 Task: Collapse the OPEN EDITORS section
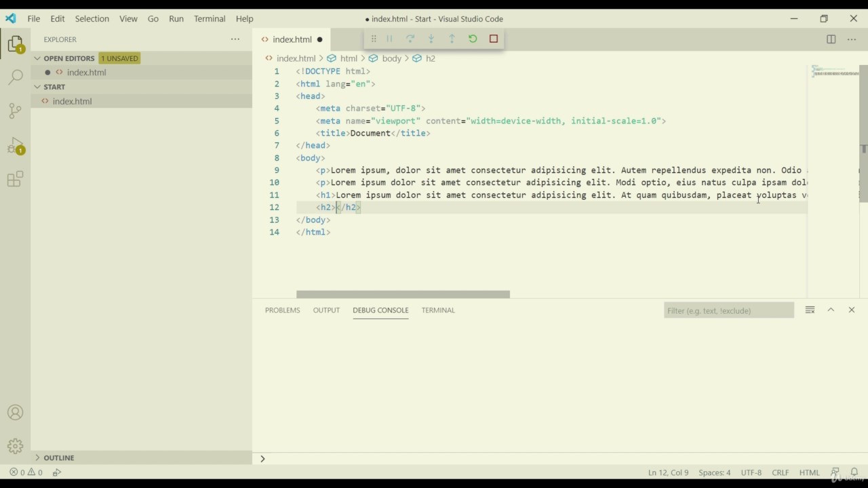38,58
